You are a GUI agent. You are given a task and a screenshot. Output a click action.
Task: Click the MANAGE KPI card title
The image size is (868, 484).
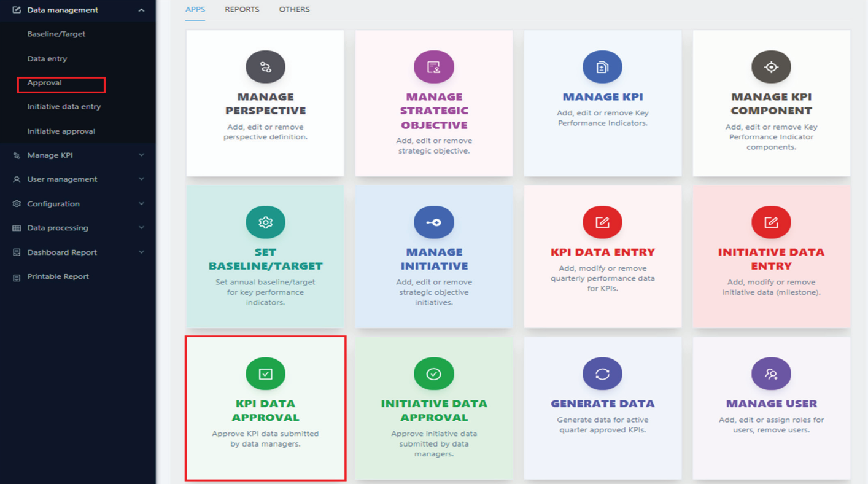tap(602, 97)
